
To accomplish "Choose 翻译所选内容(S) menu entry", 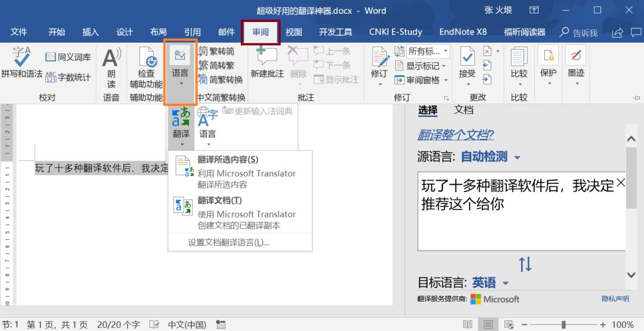I will click(x=240, y=172).
